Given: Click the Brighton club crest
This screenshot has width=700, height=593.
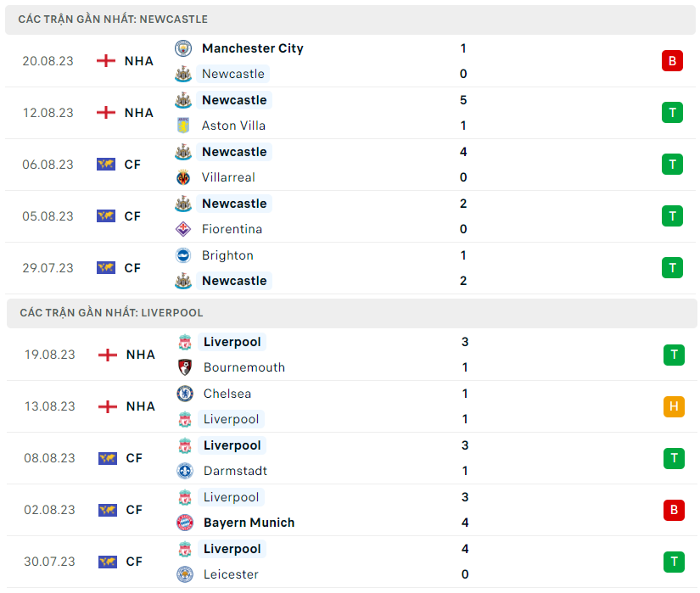Looking at the screenshot, I should point(183,255).
